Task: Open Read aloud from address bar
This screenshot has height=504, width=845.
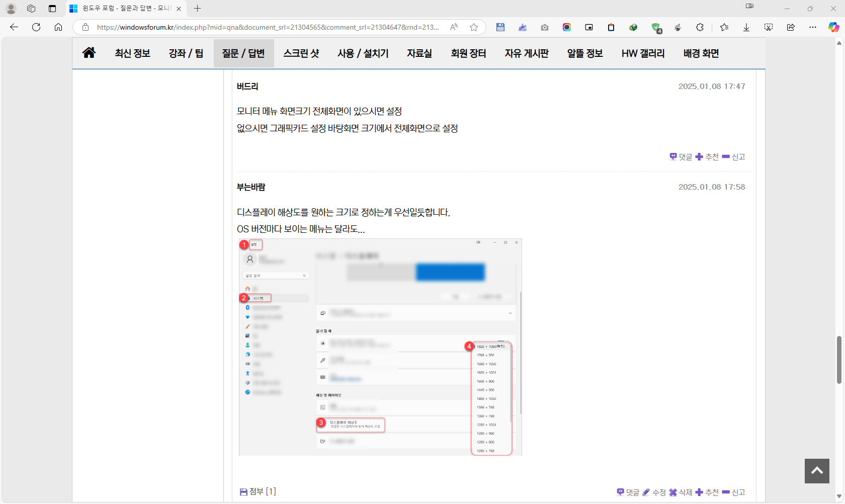Action: [x=454, y=27]
